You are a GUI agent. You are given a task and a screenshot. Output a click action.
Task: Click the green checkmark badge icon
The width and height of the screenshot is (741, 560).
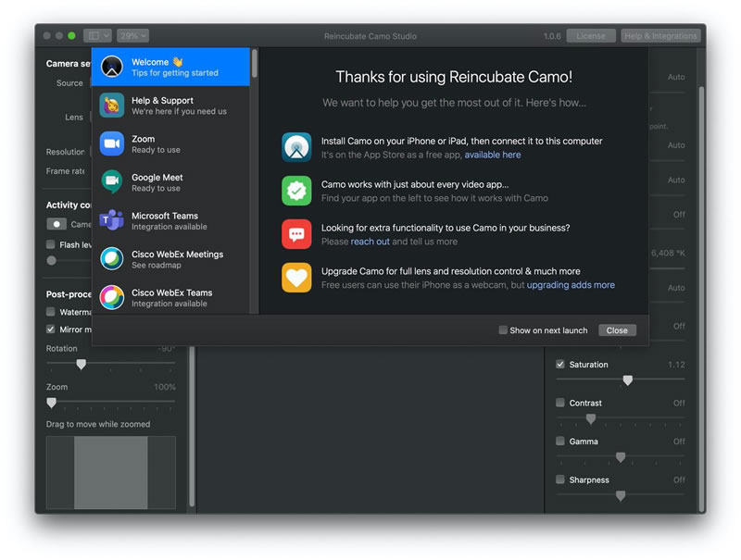point(296,191)
